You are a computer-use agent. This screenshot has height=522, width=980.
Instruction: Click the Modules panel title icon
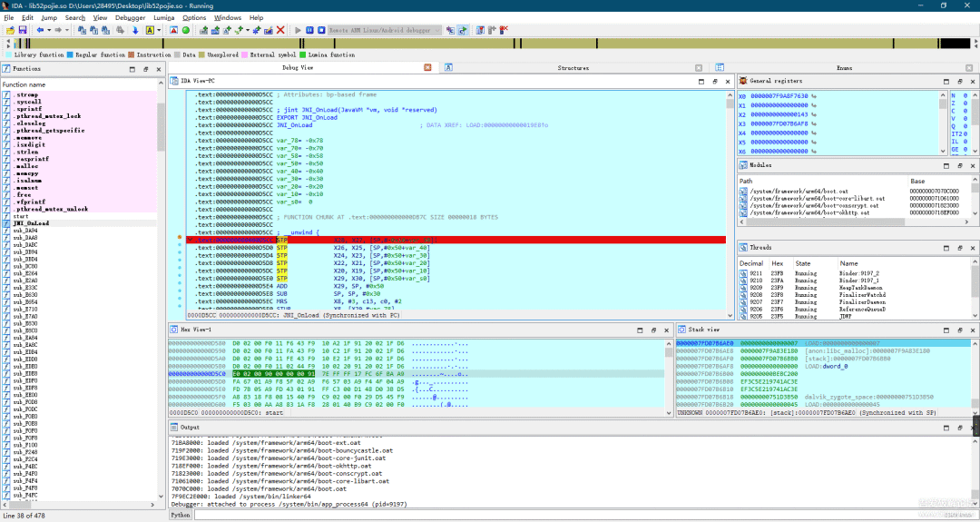[x=743, y=165]
